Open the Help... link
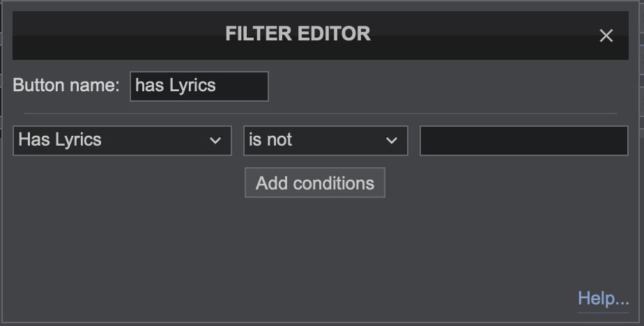The image size is (644, 326). coord(603,299)
